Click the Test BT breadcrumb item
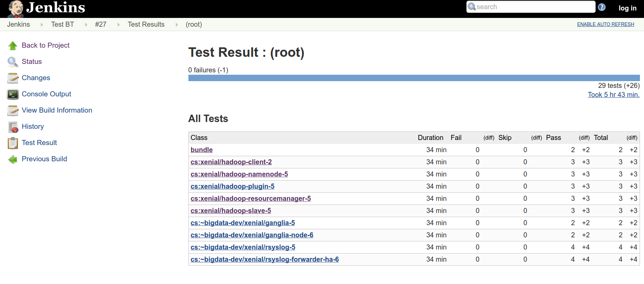The image size is (644, 284). click(63, 24)
